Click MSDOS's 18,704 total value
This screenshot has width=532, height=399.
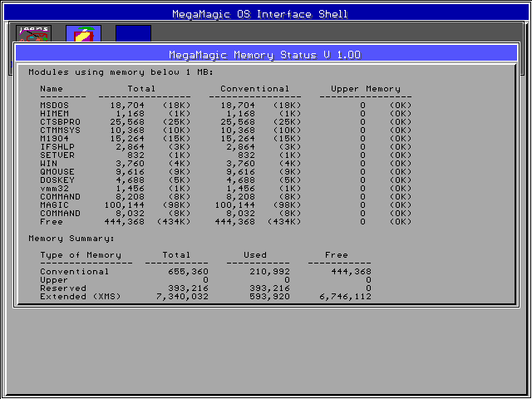[x=127, y=106]
